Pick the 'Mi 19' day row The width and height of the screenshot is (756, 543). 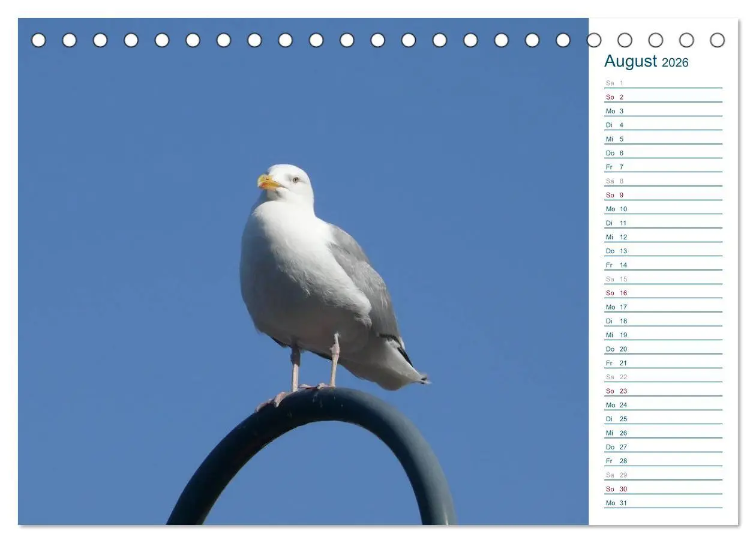coord(663,335)
